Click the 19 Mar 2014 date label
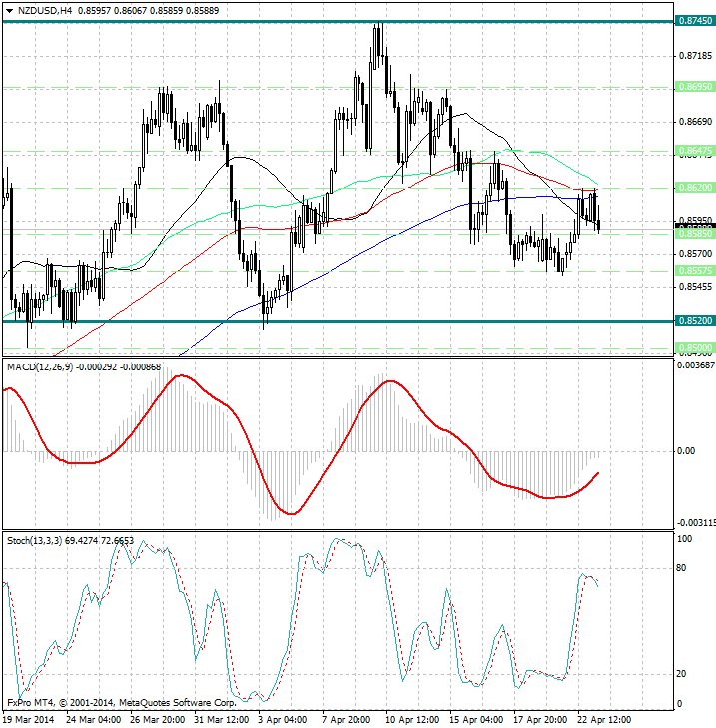 click(x=30, y=718)
